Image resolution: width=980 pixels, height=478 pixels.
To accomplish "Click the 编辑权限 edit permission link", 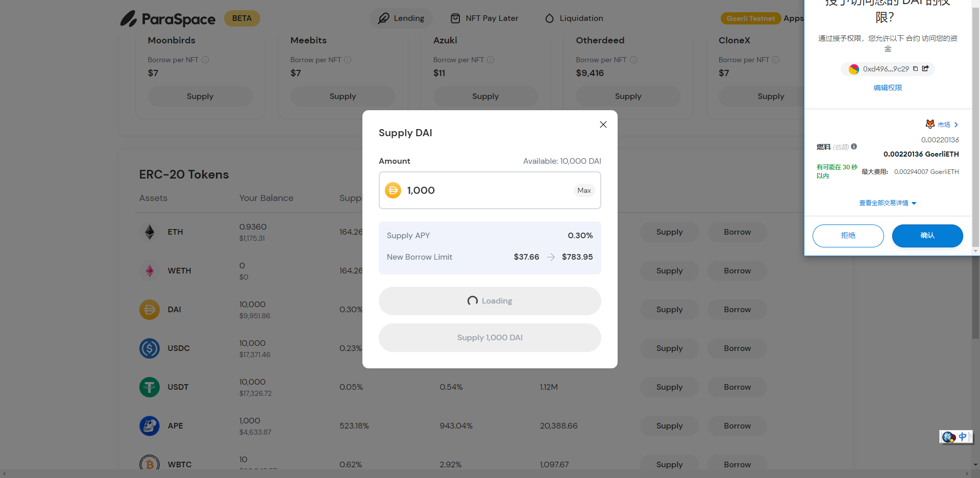I will tap(888, 88).
